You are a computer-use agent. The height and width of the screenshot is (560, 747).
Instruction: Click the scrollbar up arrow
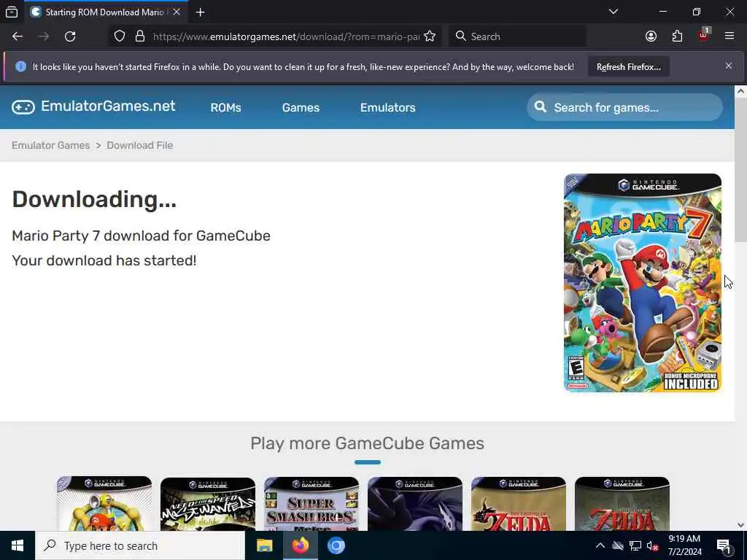click(x=740, y=90)
